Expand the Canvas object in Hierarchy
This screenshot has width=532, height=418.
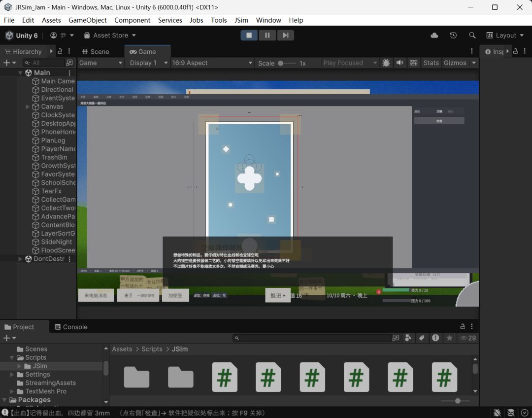[x=28, y=106]
